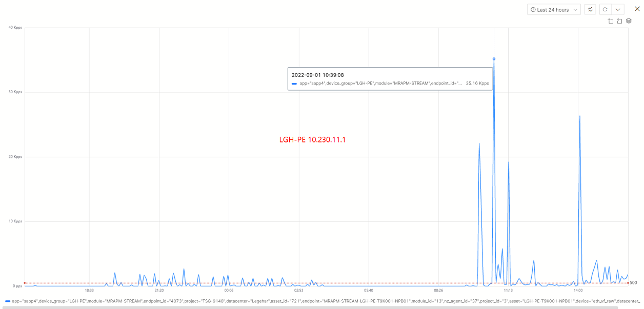Click the red LGH-PE 10.230.11.1 annotation
This screenshot has height=309, width=644.
[312, 139]
